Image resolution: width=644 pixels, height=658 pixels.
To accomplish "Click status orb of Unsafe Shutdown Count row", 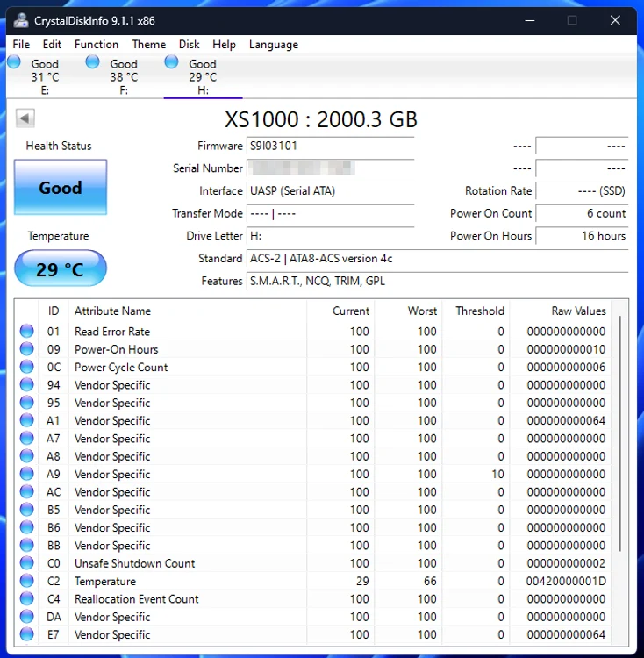I will [x=27, y=562].
